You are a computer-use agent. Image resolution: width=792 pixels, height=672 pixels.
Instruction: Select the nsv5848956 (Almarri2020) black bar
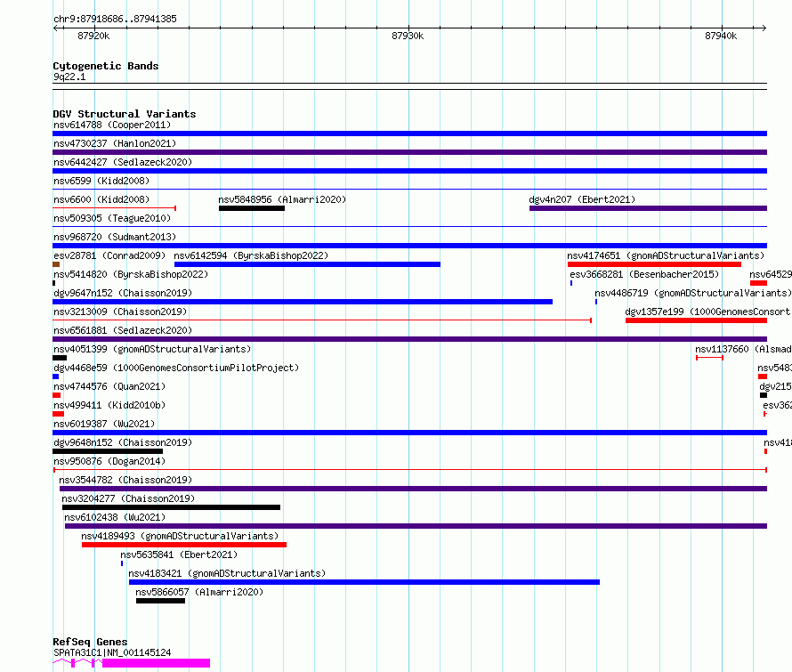[252, 208]
